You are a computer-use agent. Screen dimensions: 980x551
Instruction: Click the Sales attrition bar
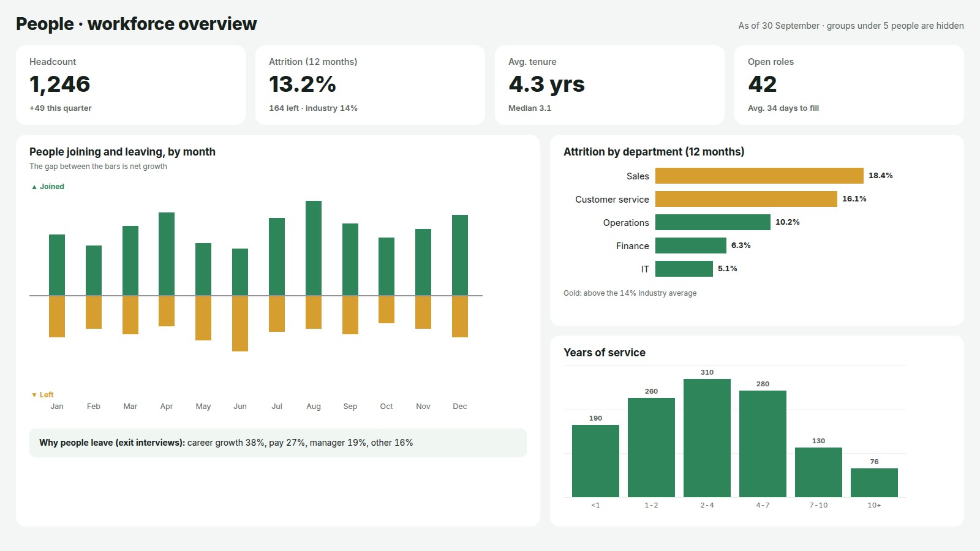click(x=759, y=176)
